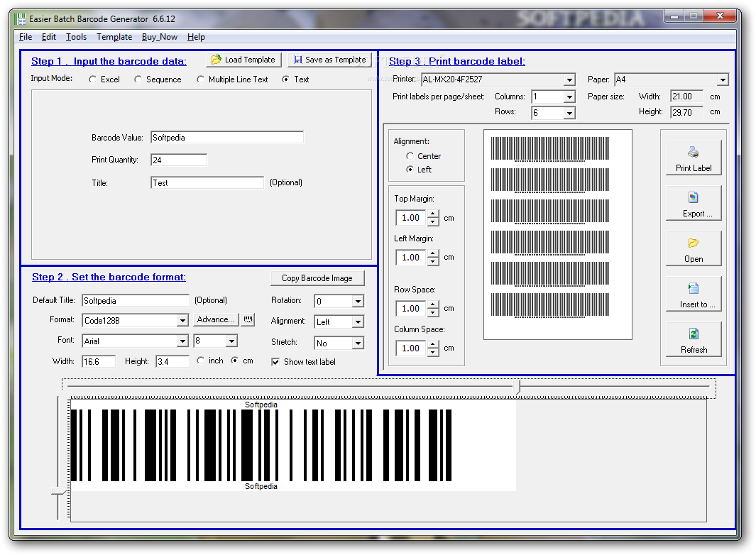The width and height of the screenshot is (756, 555).
Task: Click the Insert to document icon
Action: 694,288
